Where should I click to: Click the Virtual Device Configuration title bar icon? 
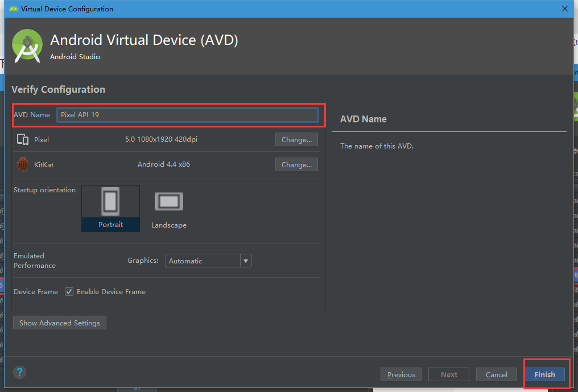15,9
